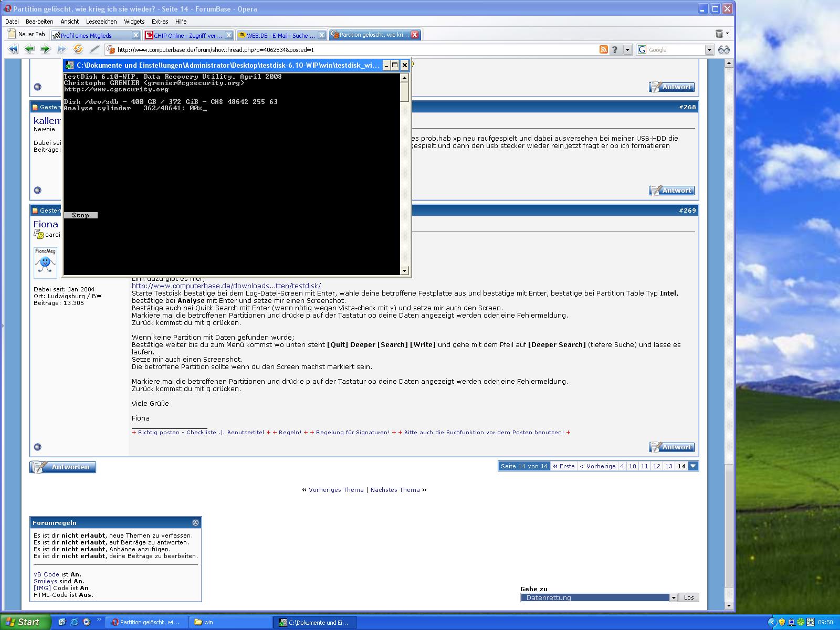
Task: Open the Lesezeichen menu
Action: 101,22
